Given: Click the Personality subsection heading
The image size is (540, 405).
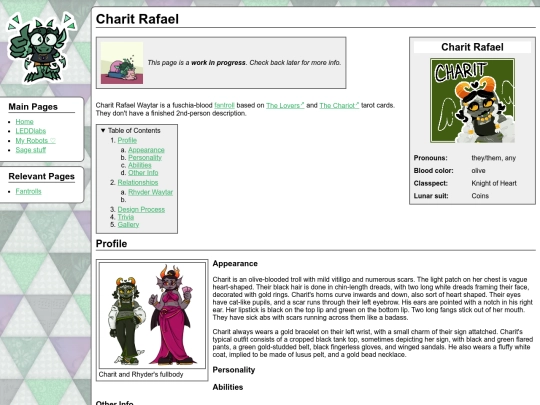Looking at the screenshot, I should pyautogui.click(x=234, y=370).
